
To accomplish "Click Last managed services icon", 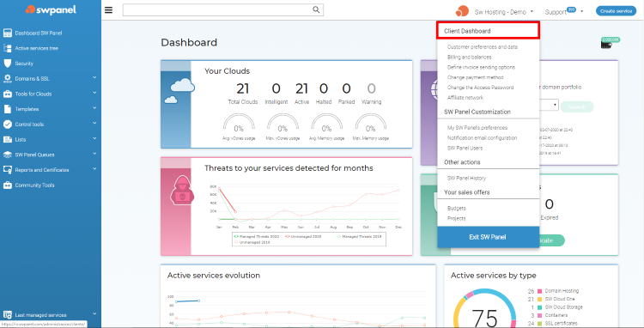I will [8, 315].
